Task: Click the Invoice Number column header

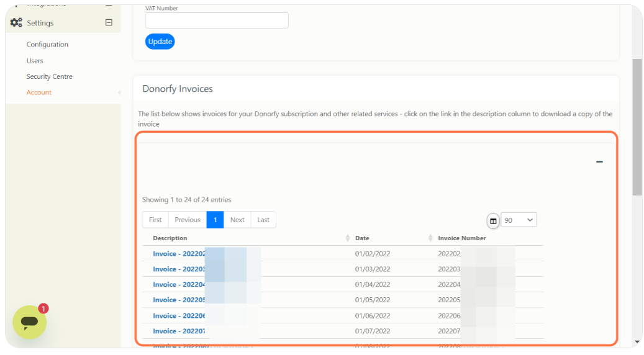Action: pyautogui.click(x=462, y=238)
